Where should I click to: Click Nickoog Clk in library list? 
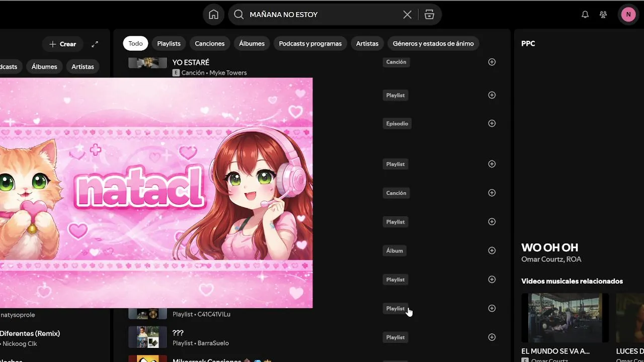point(20,344)
